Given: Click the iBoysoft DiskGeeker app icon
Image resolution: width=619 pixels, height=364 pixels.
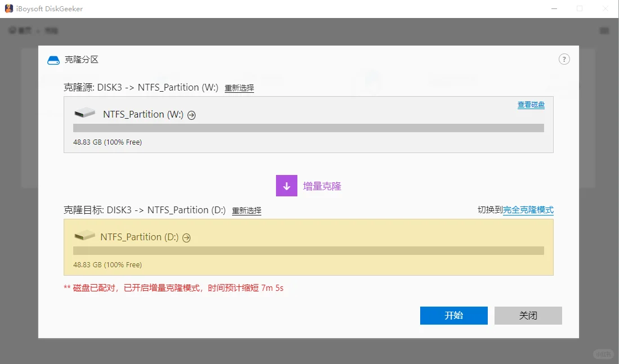Looking at the screenshot, I should click(8, 8).
